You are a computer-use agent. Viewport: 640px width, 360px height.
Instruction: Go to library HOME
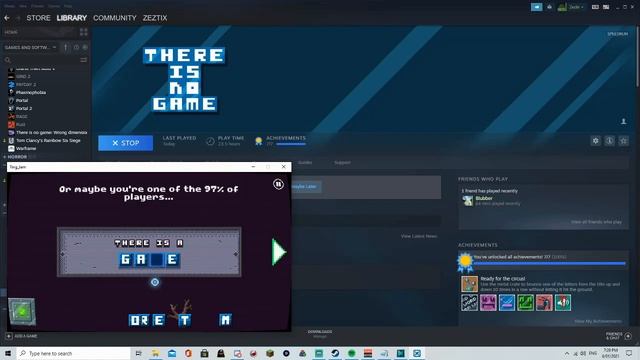[11, 32]
